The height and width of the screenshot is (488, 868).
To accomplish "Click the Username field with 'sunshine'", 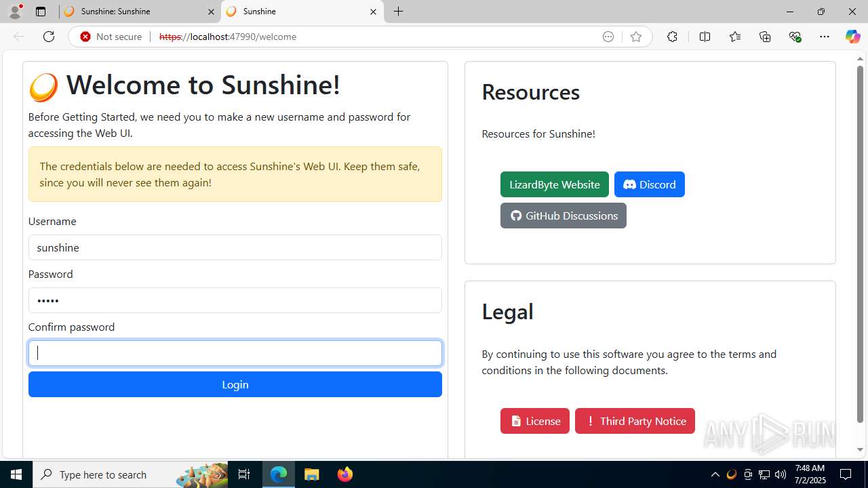I will click(x=235, y=247).
